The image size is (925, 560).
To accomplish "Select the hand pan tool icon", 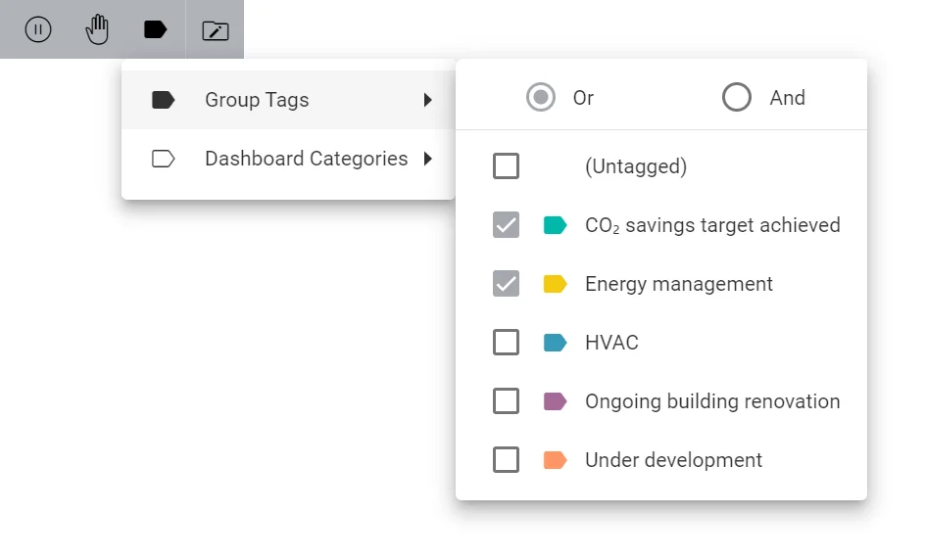I will tap(97, 29).
